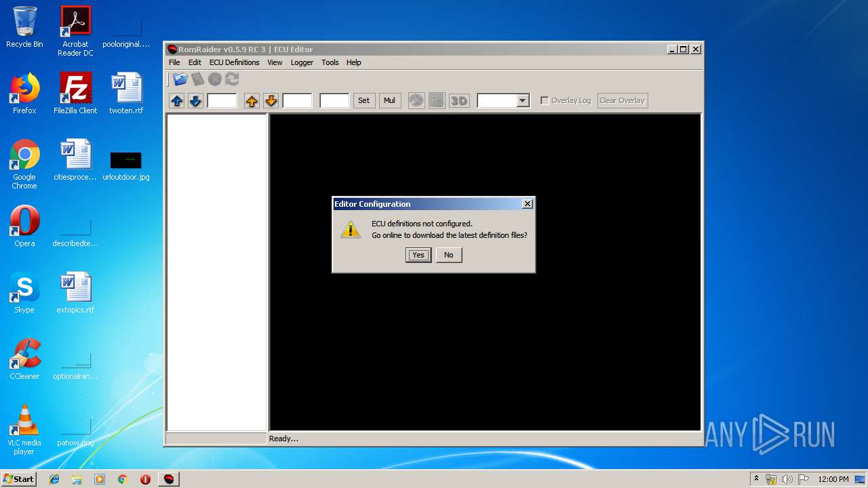Select the CCleaner desktop icon
Image resolution: width=868 pixels, height=488 pixels.
[24, 359]
